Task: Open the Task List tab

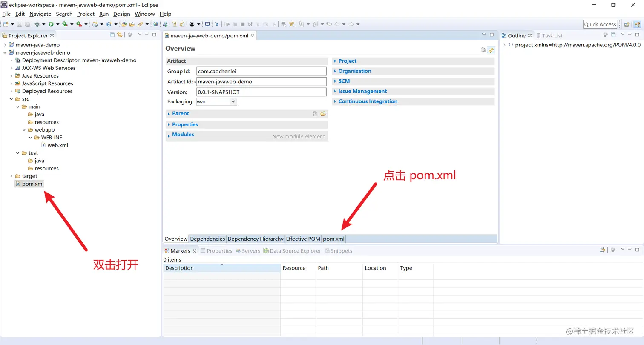Action: (549, 36)
